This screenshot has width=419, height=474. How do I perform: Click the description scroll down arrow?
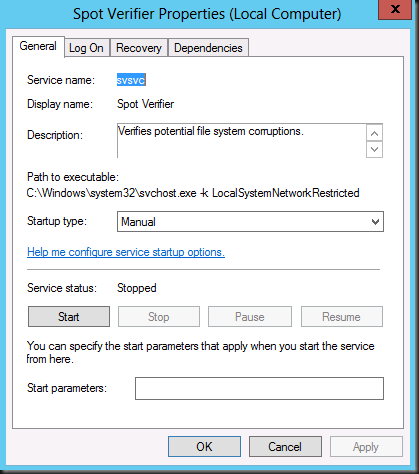tap(374, 149)
